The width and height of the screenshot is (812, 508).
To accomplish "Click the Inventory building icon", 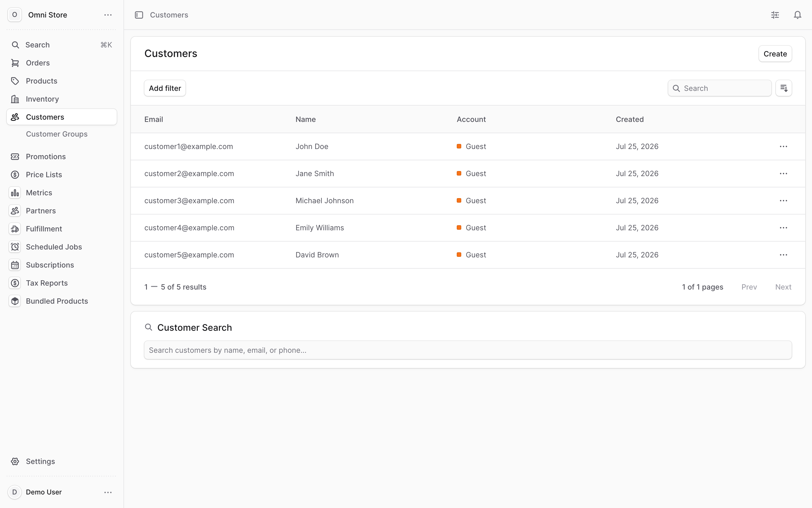I will (x=15, y=99).
